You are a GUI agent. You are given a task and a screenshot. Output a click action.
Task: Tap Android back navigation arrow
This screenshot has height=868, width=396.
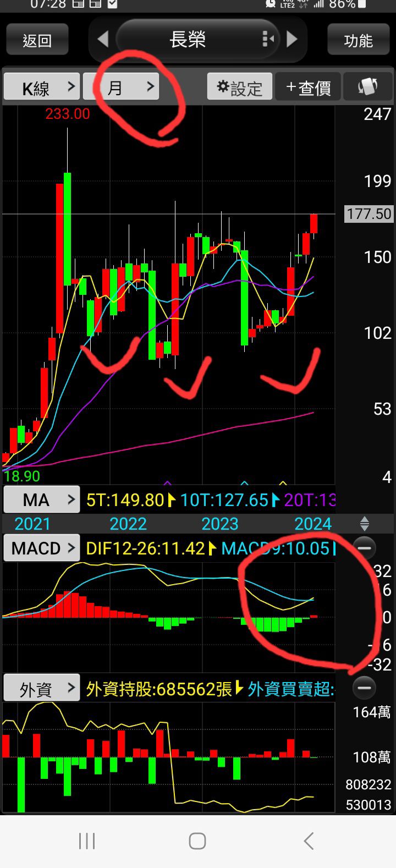(309, 841)
